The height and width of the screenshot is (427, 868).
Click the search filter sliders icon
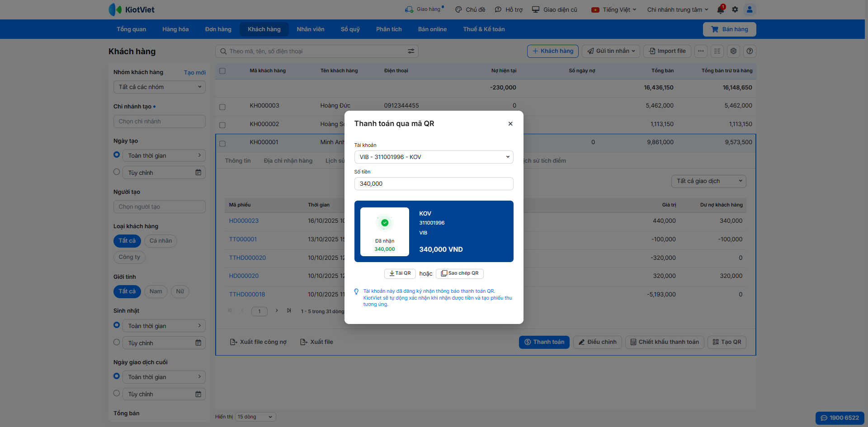pos(411,52)
